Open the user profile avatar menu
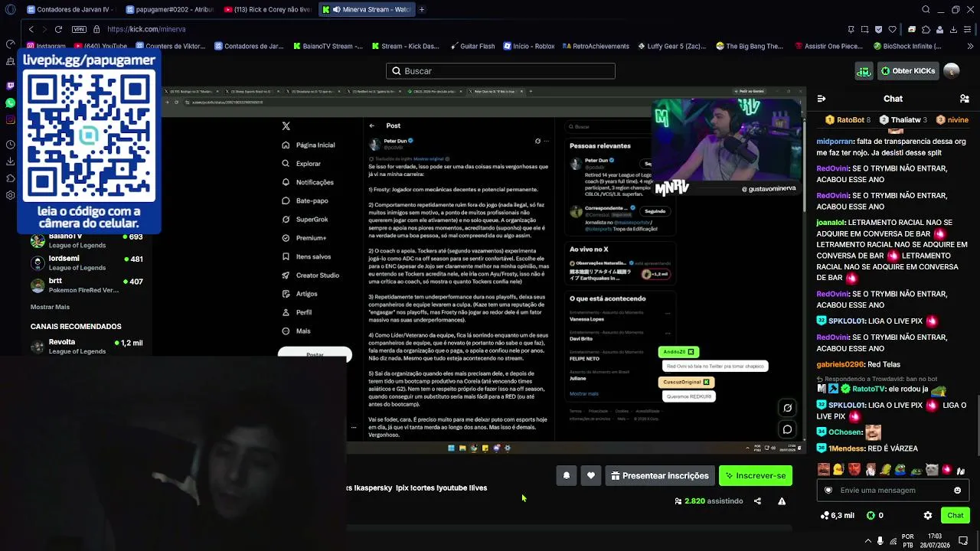The image size is (980, 551). (952, 71)
